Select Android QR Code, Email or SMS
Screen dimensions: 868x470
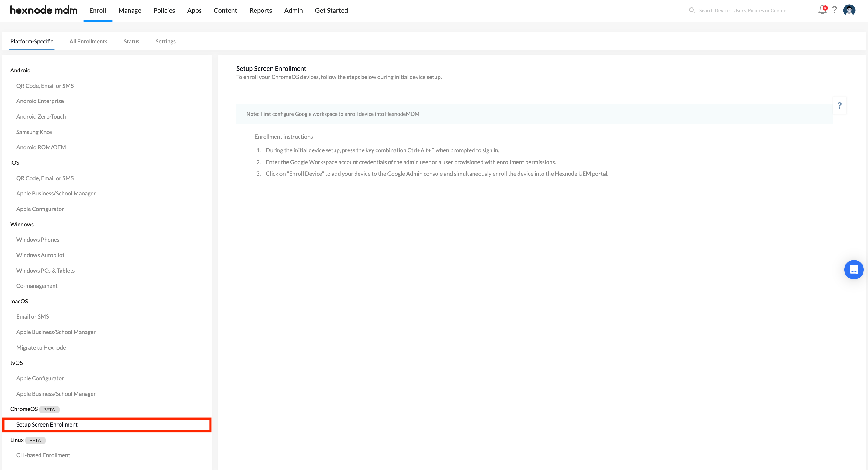tap(45, 85)
